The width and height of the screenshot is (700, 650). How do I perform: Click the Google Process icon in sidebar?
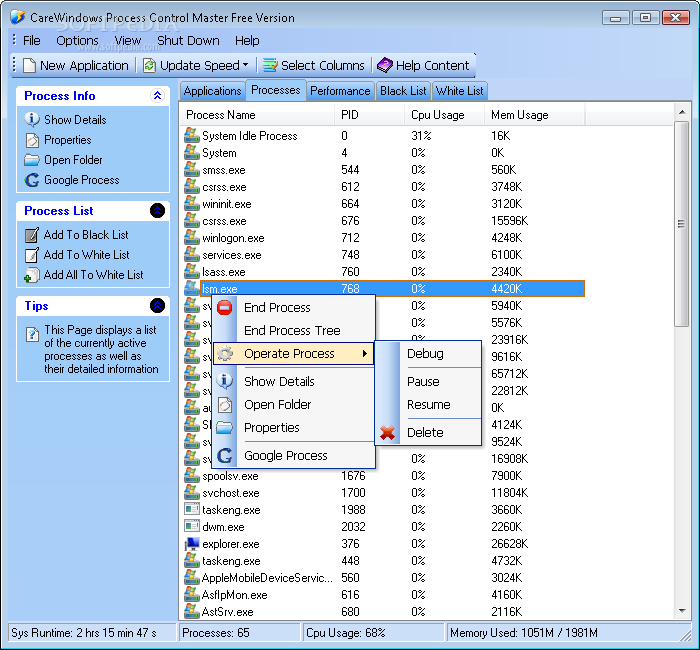coord(32,180)
